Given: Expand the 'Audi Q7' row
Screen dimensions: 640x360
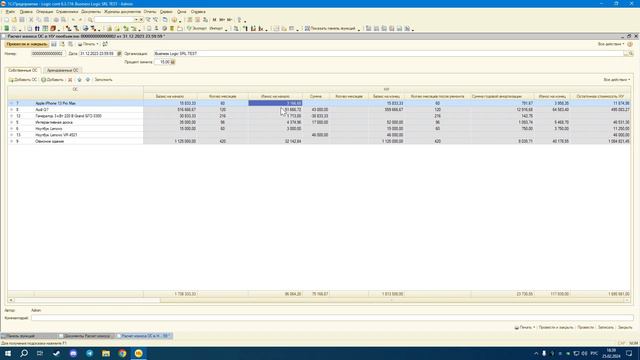Looking at the screenshot, I should [x=11, y=110].
